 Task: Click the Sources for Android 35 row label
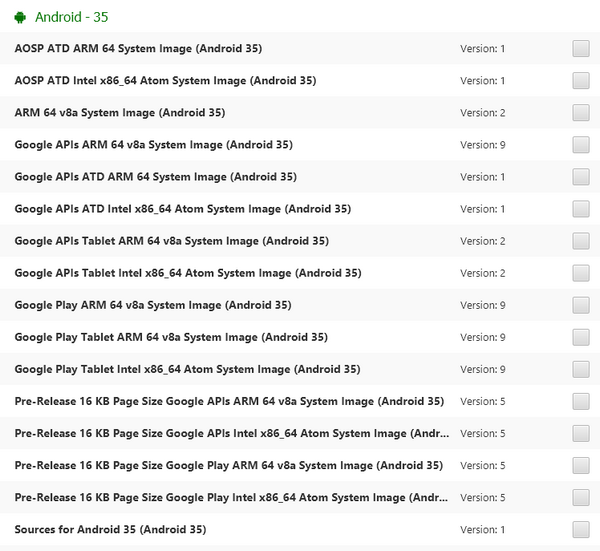pyautogui.click(x=110, y=530)
